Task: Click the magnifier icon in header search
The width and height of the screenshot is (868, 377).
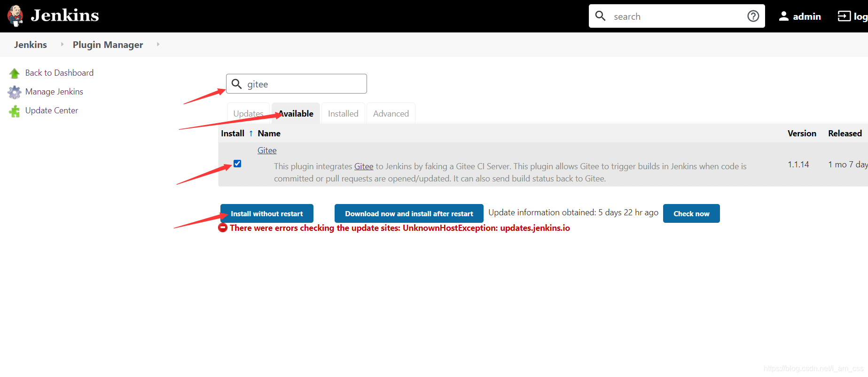Action: pos(600,16)
